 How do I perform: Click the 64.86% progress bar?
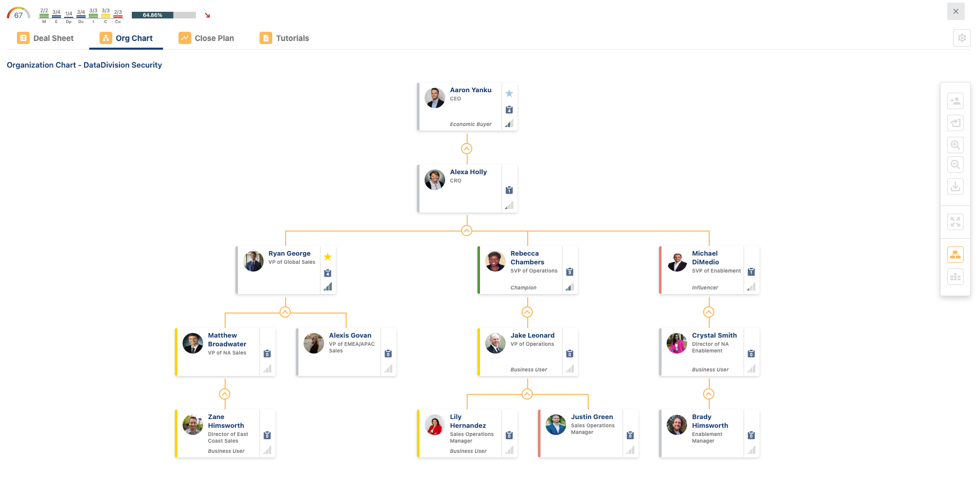tap(164, 15)
